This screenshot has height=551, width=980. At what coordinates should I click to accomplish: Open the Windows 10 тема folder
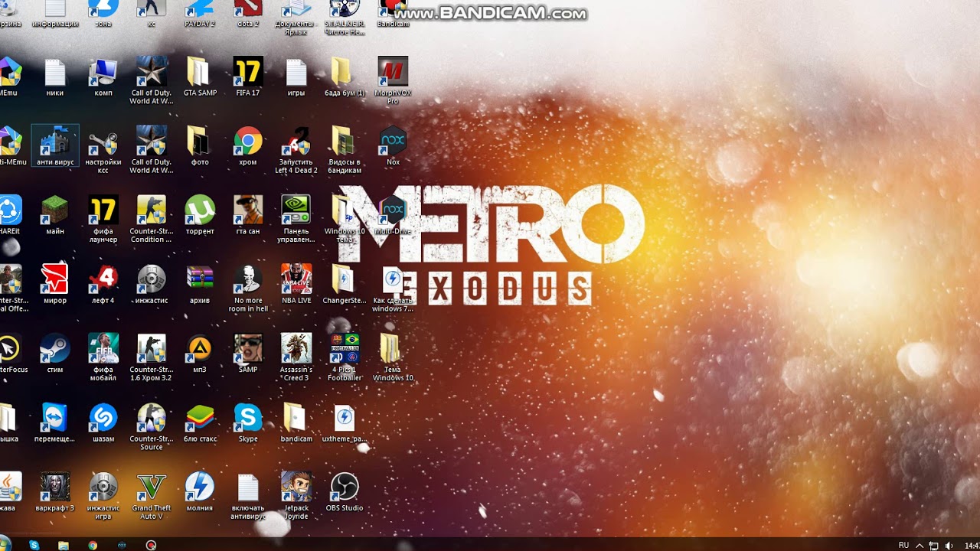[345, 220]
